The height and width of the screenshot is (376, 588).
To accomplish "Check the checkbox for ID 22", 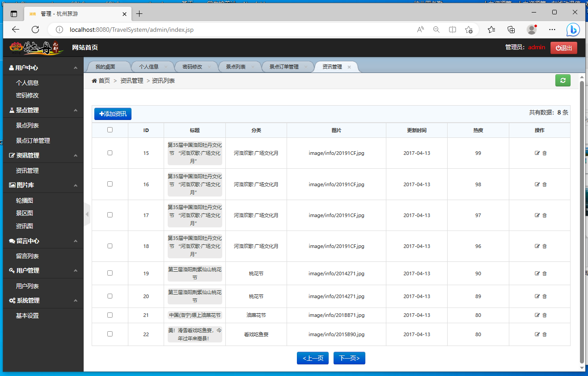I will coord(110,334).
